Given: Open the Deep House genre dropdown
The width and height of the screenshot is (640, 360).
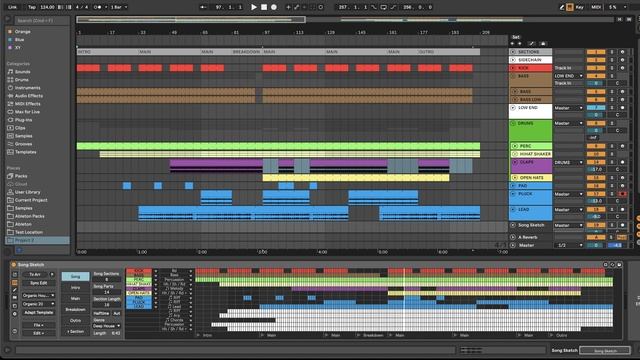Looking at the screenshot, I should click(x=107, y=326).
